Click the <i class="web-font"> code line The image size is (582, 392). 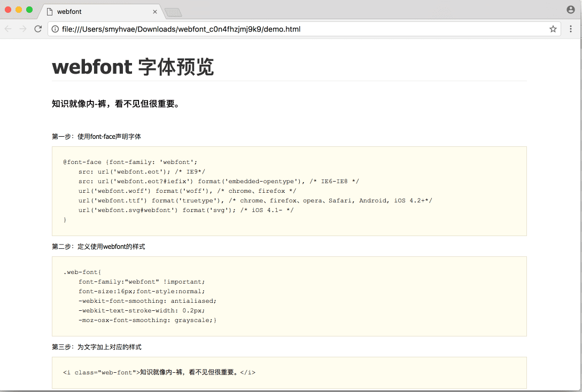(159, 372)
